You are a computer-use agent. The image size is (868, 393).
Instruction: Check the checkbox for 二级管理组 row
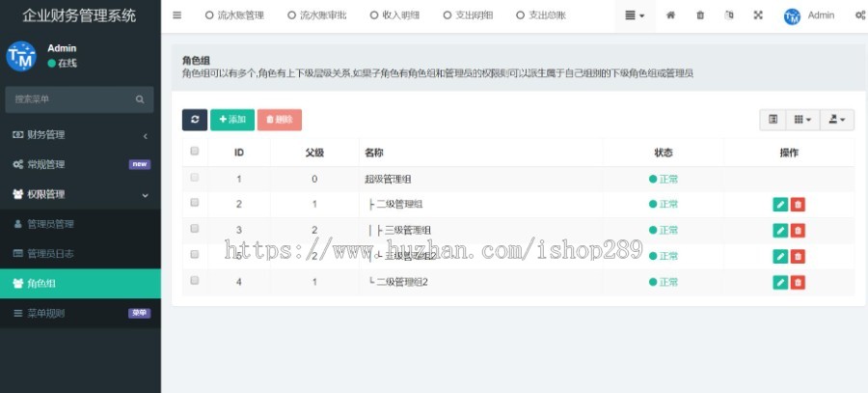pyautogui.click(x=194, y=203)
